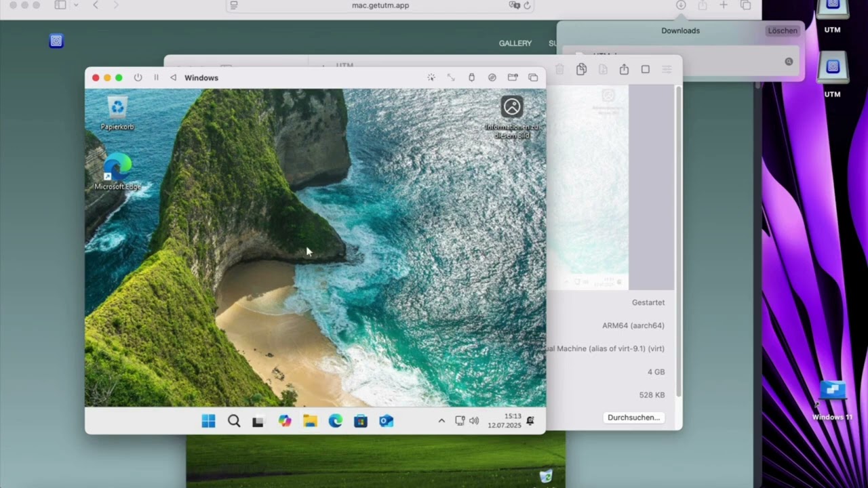Launch Edge from the Windows taskbar
Screen dimensions: 868x488
336,421
